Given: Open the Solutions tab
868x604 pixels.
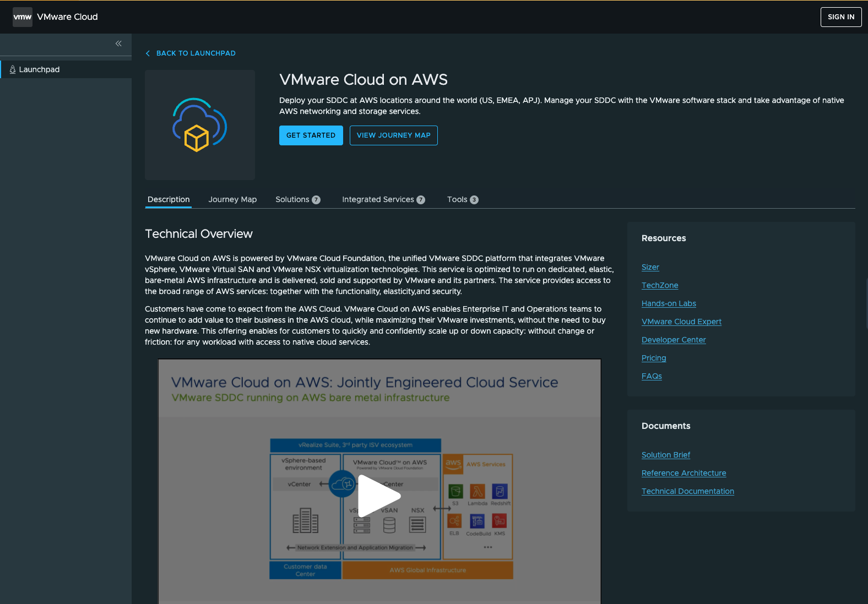Looking at the screenshot, I should 298,199.
